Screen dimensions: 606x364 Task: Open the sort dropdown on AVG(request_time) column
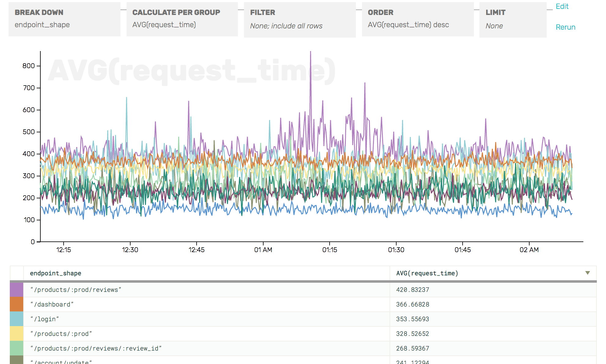tap(587, 273)
